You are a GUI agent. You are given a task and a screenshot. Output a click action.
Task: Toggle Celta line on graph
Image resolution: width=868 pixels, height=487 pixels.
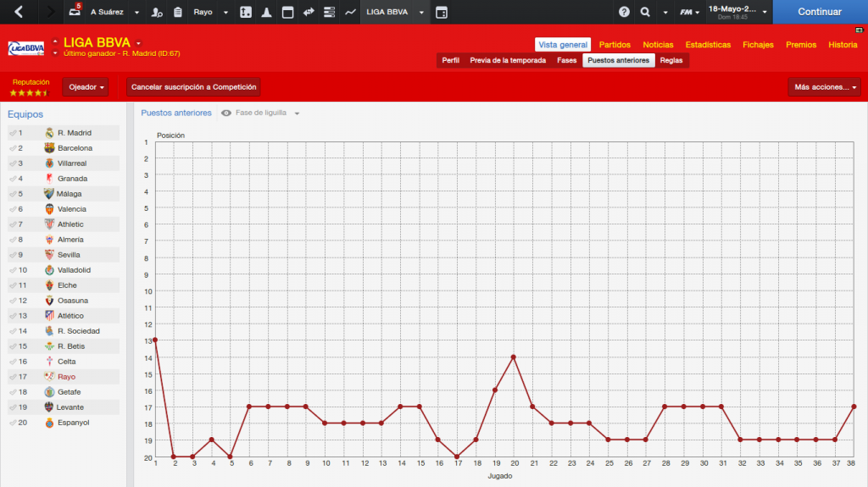(x=13, y=362)
